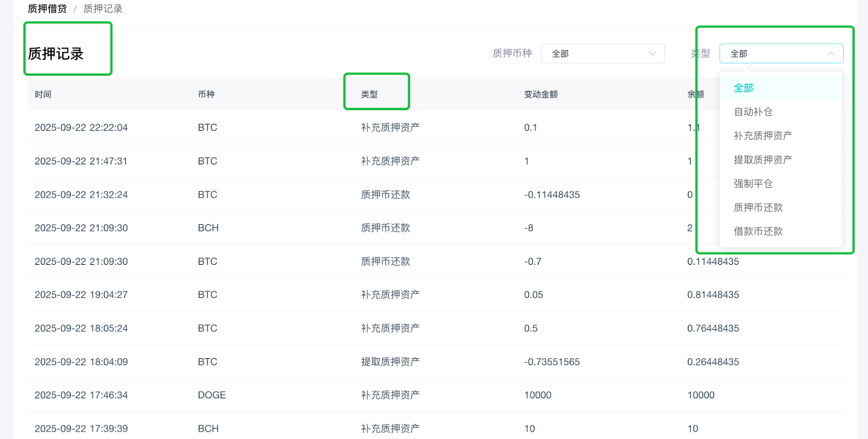Click timestamp 2025-09-22 18:04:09
Viewport: 868px width, 439px height.
point(81,362)
